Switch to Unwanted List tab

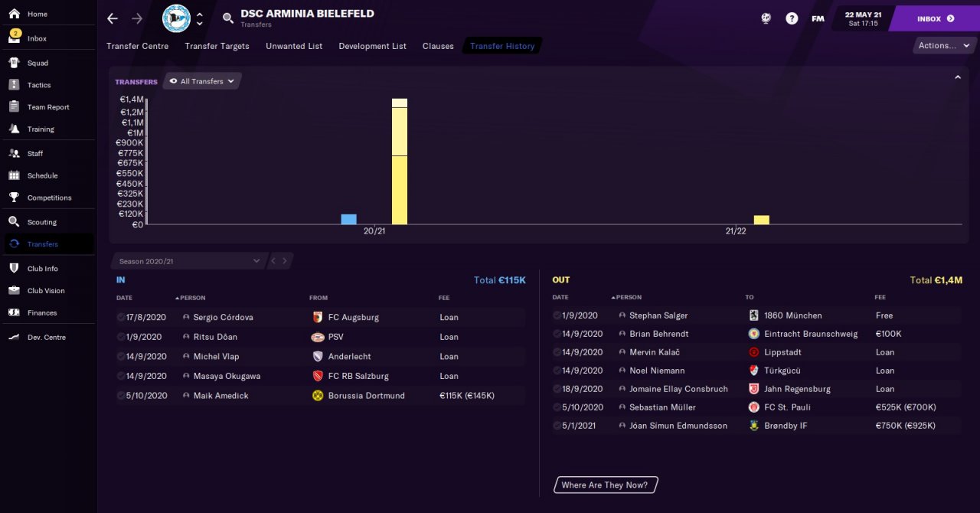[x=294, y=46]
